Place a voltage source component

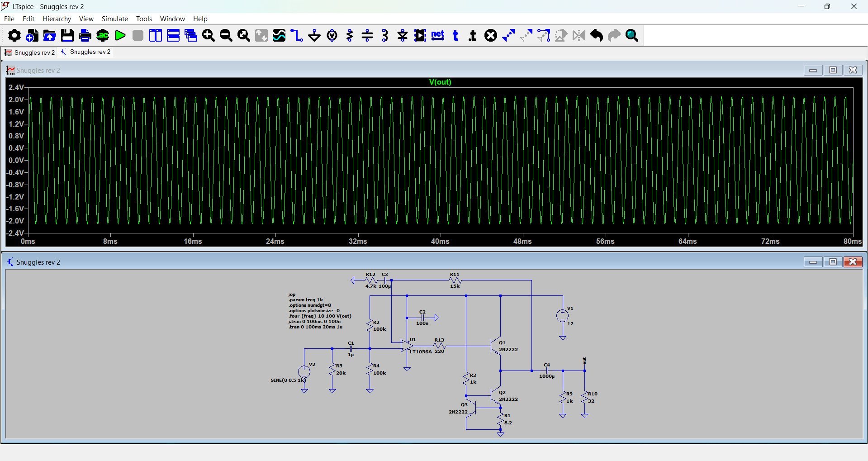(x=332, y=35)
